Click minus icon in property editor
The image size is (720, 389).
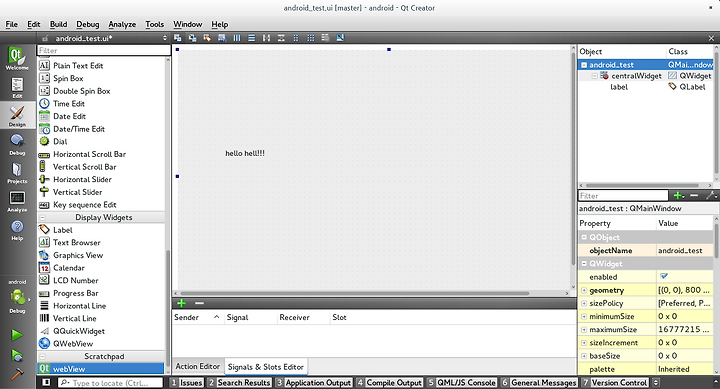pos(694,196)
